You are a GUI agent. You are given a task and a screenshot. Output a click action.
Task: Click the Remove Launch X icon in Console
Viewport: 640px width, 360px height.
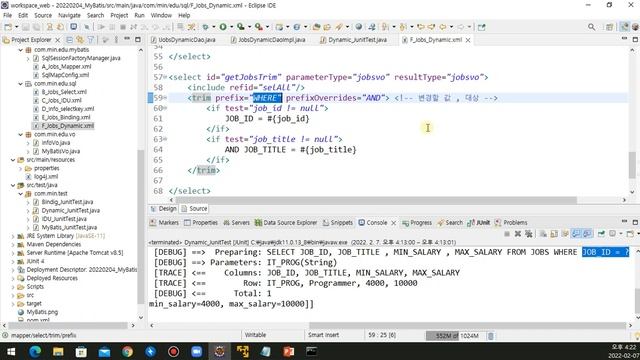[518, 233]
